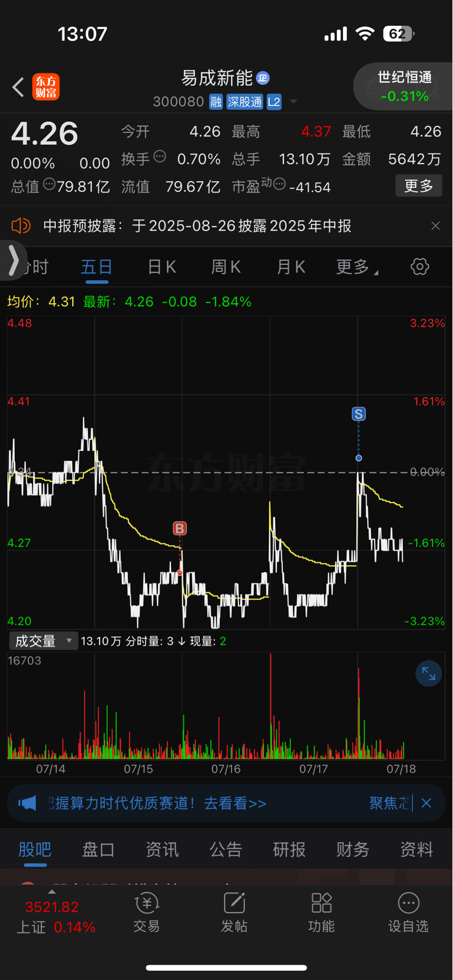Open the 资料 tab
The image size is (453, 980).
tap(416, 849)
